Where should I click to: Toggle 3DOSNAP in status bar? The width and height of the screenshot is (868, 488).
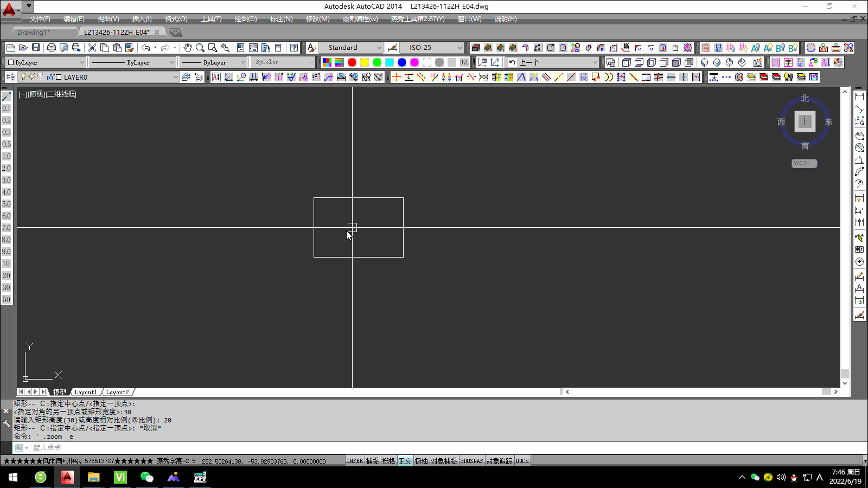click(472, 461)
